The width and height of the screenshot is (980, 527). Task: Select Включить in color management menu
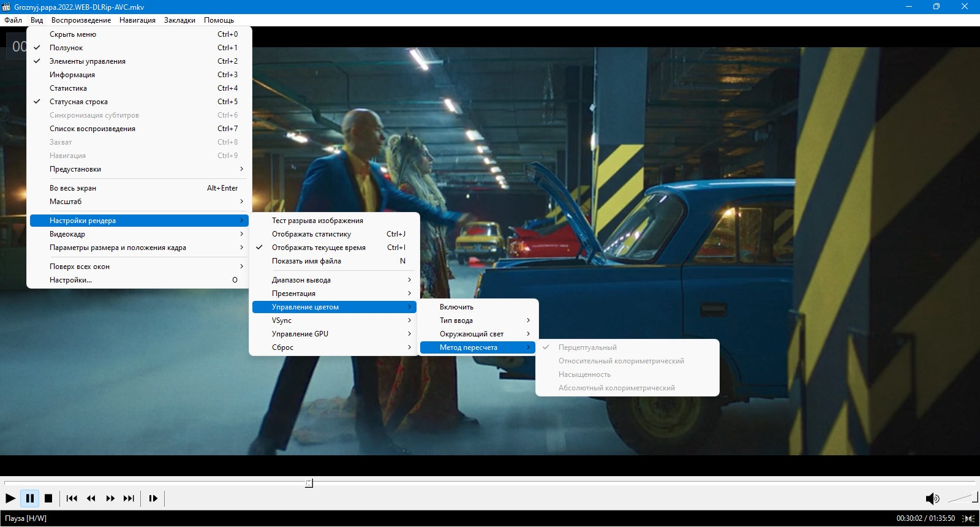[x=456, y=307]
